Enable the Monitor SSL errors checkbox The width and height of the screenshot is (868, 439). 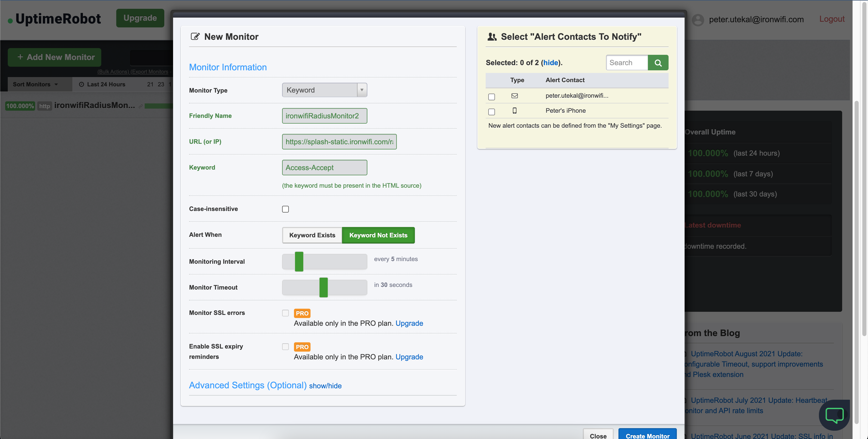click(285, 313)
